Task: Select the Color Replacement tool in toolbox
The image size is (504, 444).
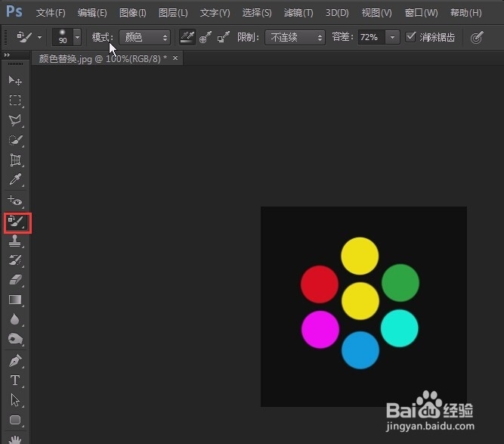Action: coord(17,222)
